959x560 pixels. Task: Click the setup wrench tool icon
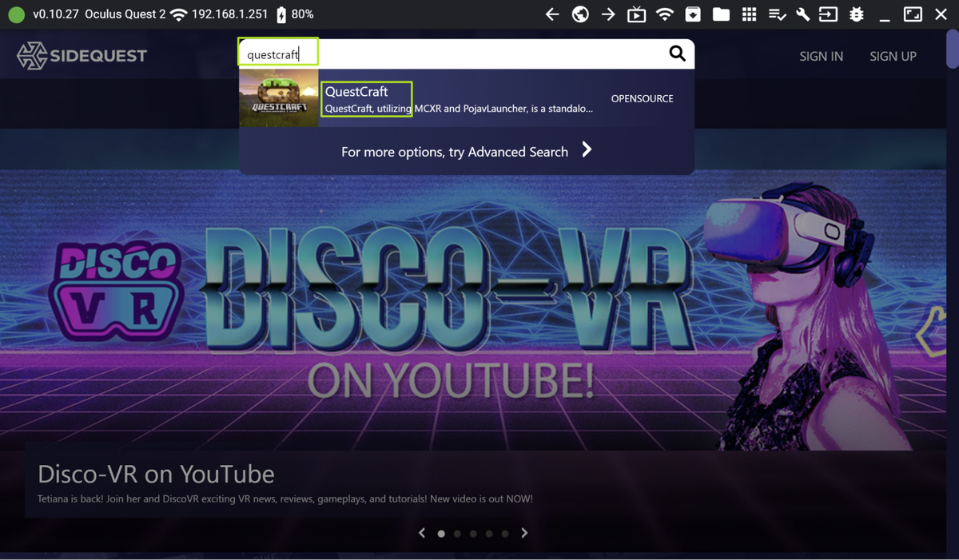(802, 14)
